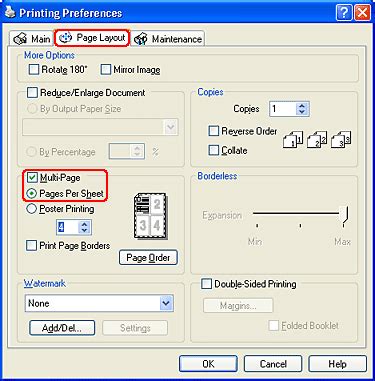Click the multi-page layout preview thumbnail

pyautogui.click(x=151, y=217)
